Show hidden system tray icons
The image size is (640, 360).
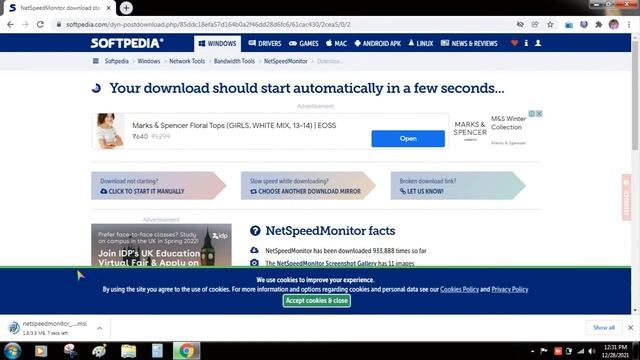click(x=532, y=351)
